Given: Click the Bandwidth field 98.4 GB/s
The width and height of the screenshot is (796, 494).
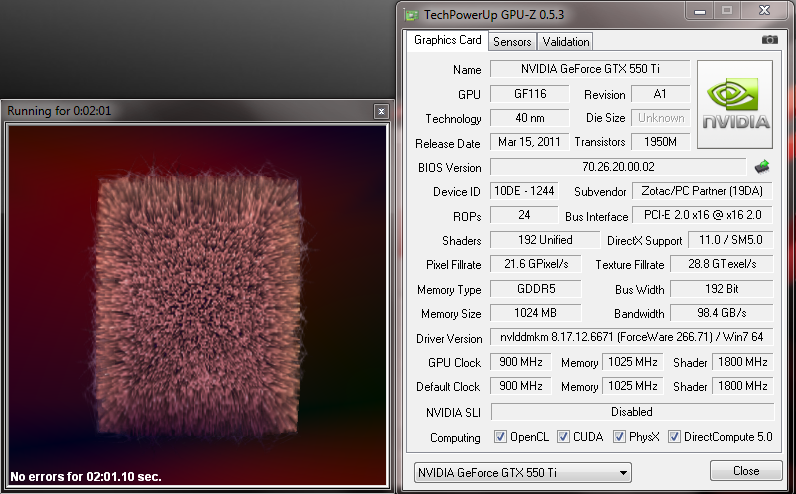Looking at the screenshot, I should pyautogui.click(x=721, y=313).
